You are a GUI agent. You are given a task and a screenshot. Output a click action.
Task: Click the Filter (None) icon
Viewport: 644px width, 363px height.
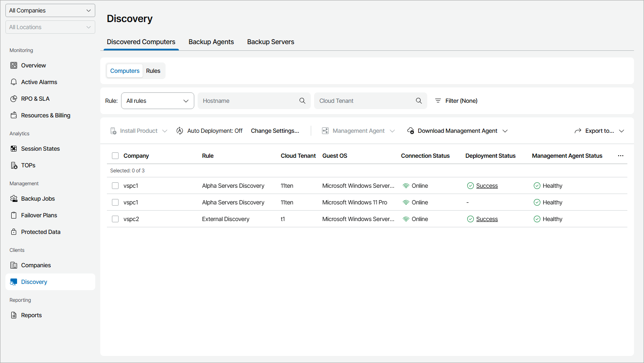click(438, 101)
